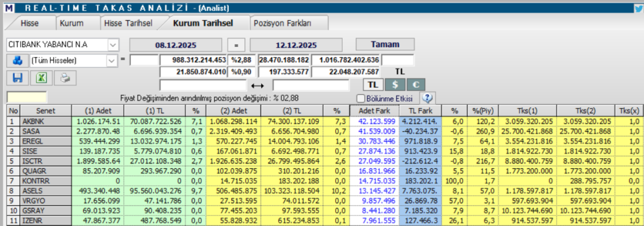Click total value 988.312.214.453
Image resolution: width=644 pixels, height=226 pixels.
[194, 60]
